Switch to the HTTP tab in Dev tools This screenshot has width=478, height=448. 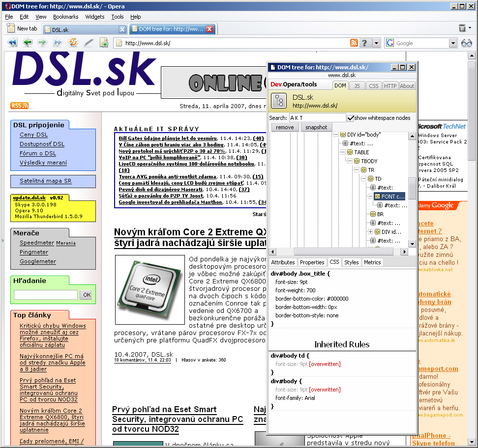pyautogui.click(x=390, y=86)
